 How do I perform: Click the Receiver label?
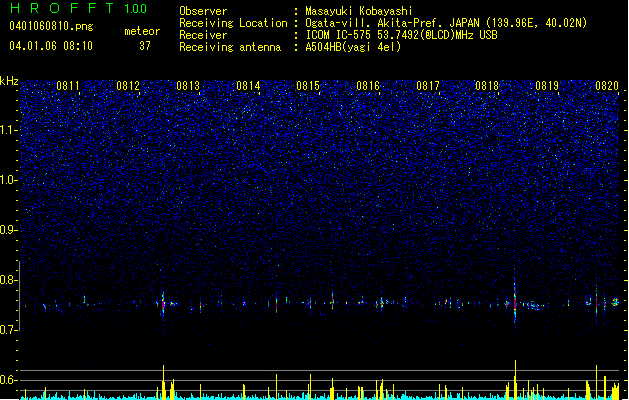click(x=203, y=35)
